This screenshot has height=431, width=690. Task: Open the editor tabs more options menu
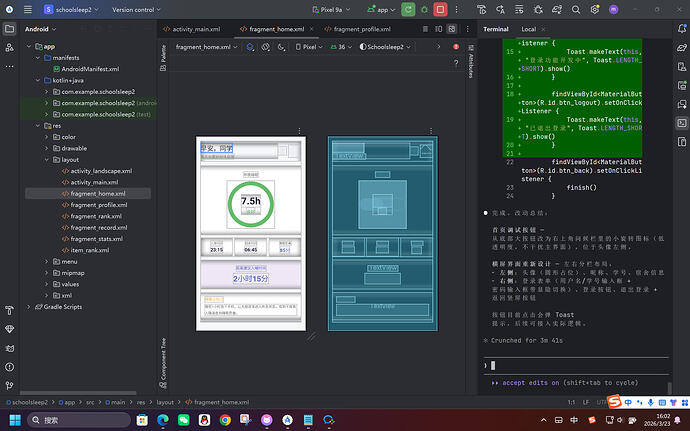pos(467,29)
